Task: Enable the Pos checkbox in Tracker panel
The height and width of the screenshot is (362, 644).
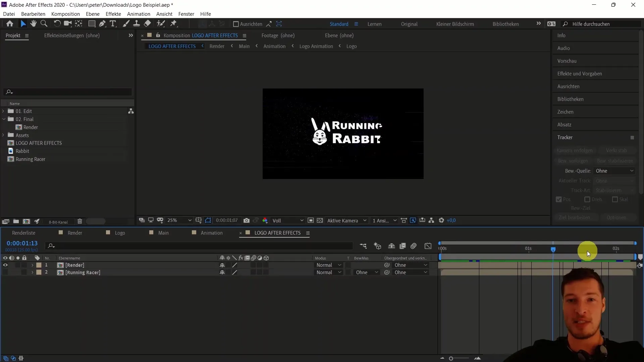Action: [558, 199]
